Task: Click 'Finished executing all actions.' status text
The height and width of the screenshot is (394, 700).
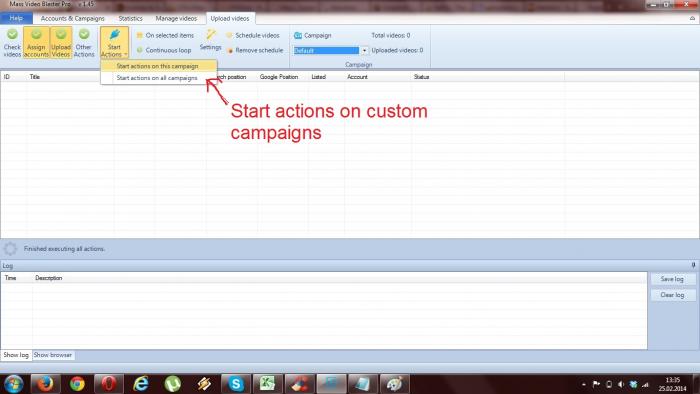Action: point(65,249)
